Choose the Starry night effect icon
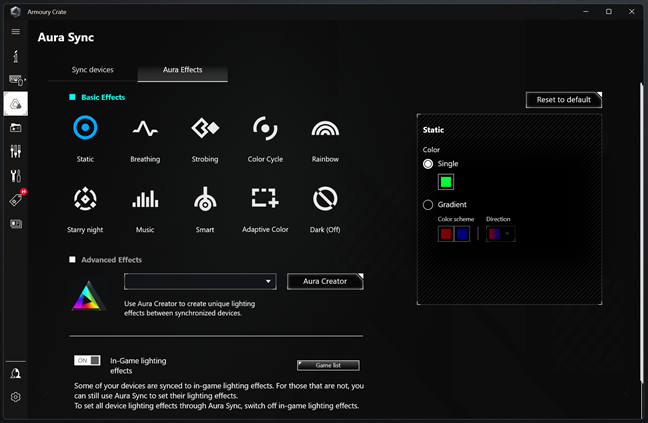 (85, 199)
